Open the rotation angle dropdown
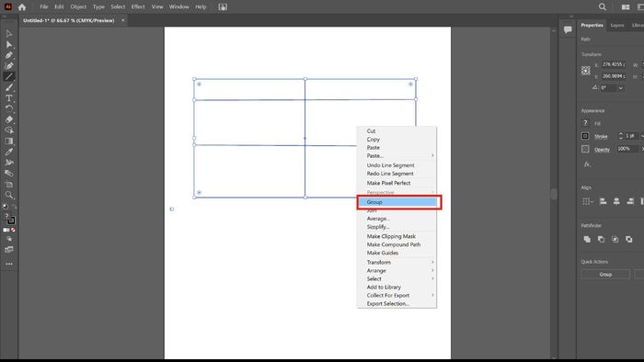Screen dimensions: 644x362 click(621, 87)
